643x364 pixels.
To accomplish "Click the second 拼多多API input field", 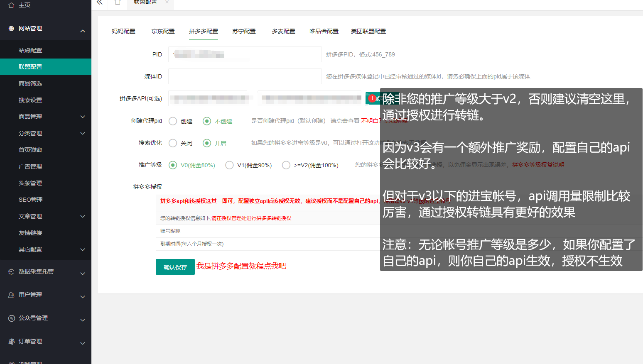I will tap(309, 98).
